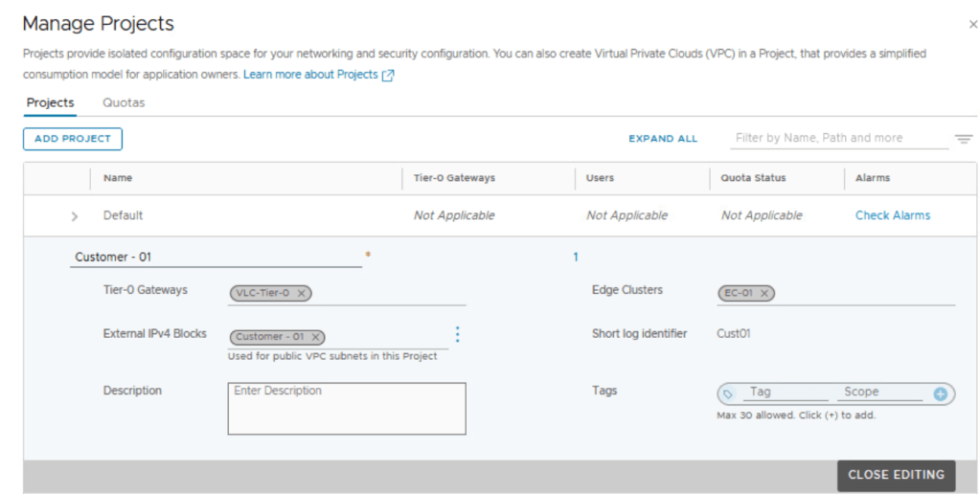Click the external link icon after Learn more
Screen dimensions: 980x494
(x=388, y=76)
